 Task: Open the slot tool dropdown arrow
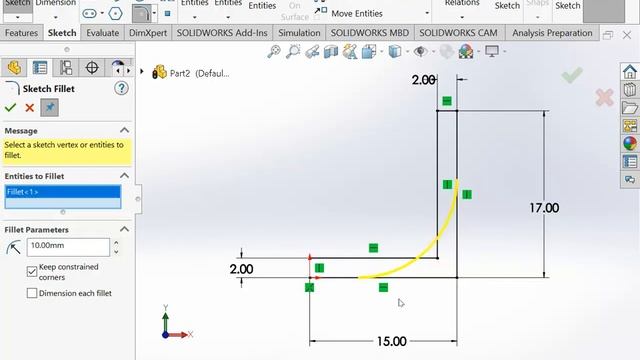(102, 13)
